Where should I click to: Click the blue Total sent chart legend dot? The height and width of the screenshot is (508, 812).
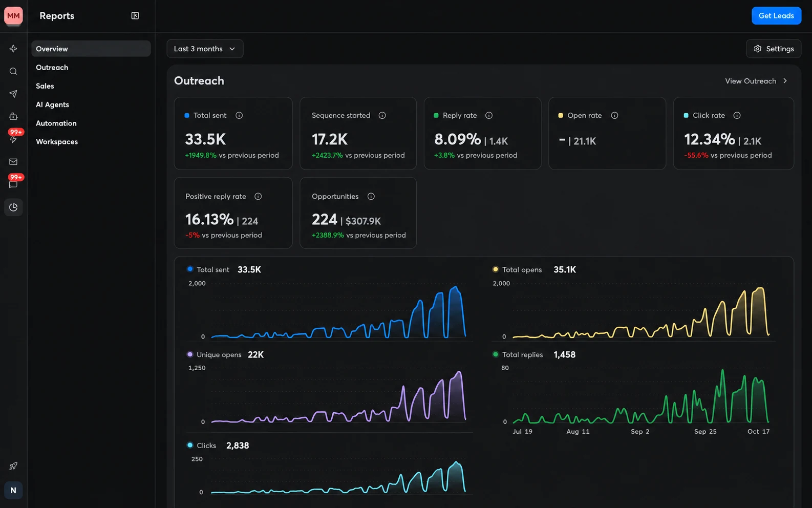190,269
